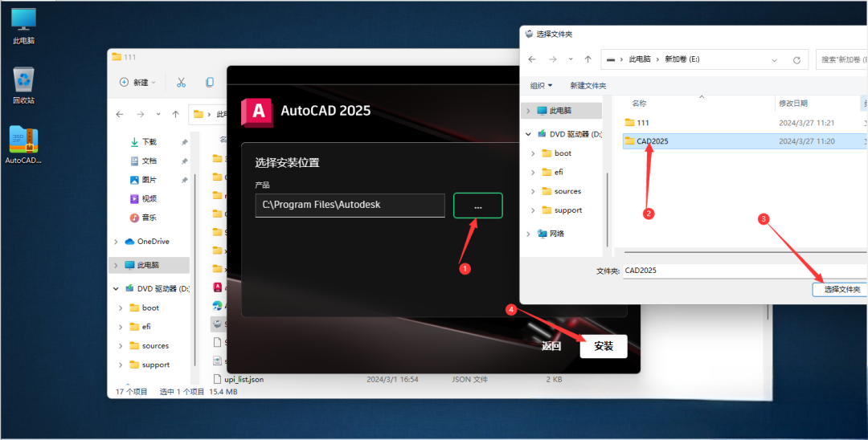The height and width of the screenshot is (440, 868).
Task: Sort by 修改日期 column in folder dialog
Action: (793, 104)
